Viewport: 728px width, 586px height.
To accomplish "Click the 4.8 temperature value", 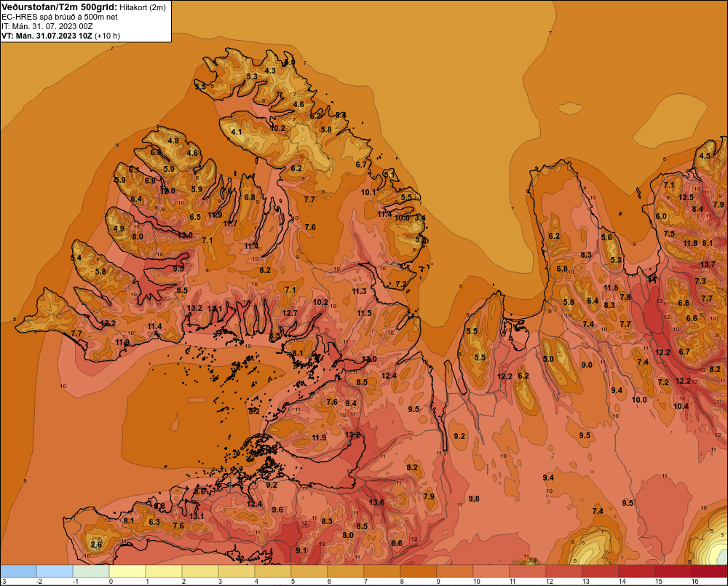I will pyautogui.click(x=173, y=140).
